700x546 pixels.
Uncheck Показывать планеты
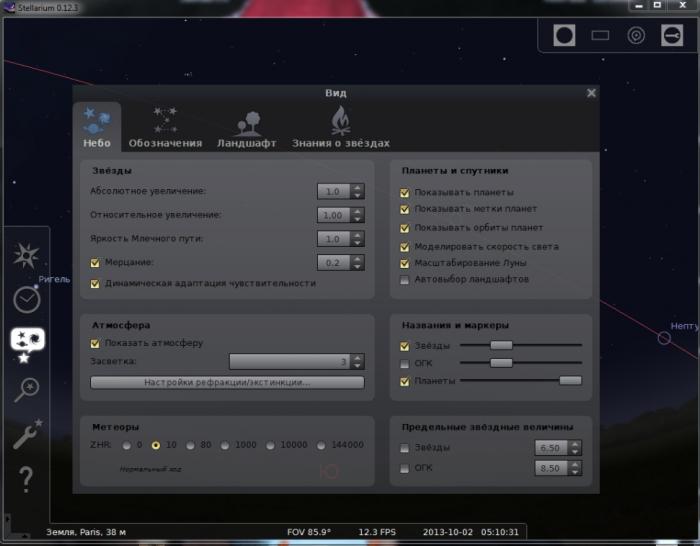point(404,193)
